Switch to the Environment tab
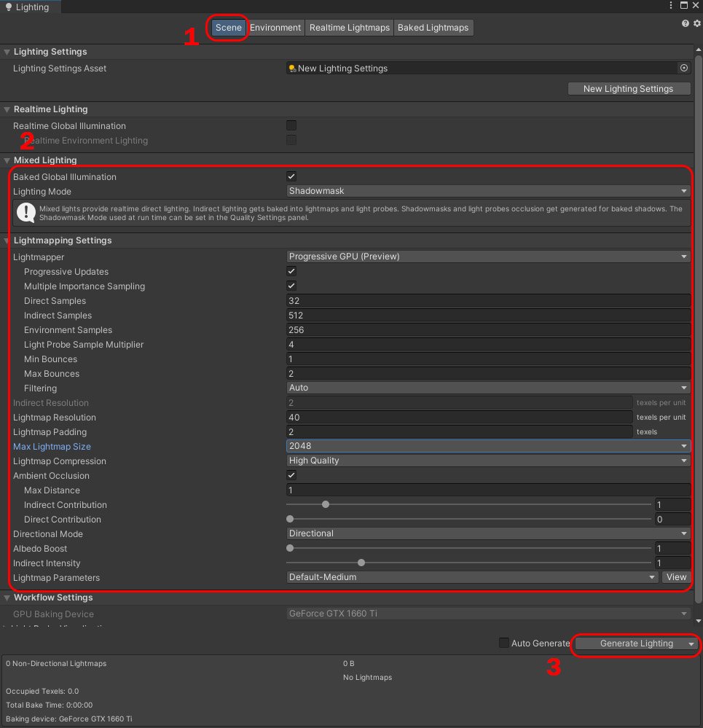 [275, 27]
